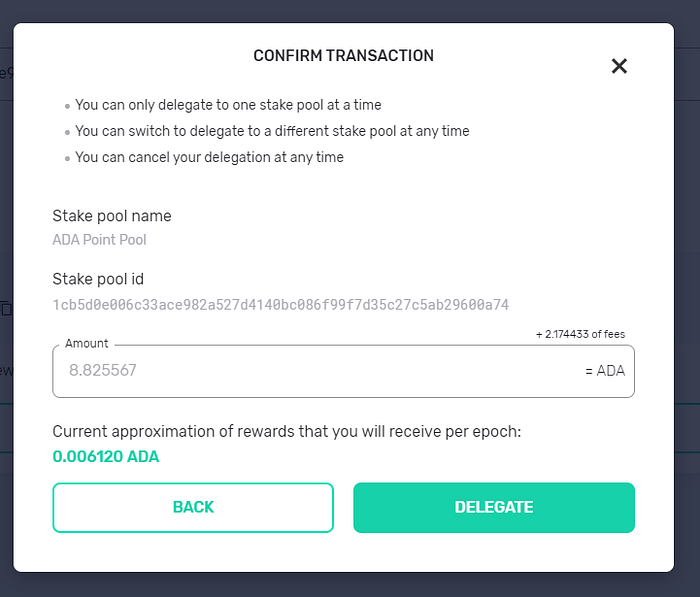Click the CONFIRM TRANSACTION heading
Image resolution: width=700 pixels, height=597 pixels.
coord(343,55)
